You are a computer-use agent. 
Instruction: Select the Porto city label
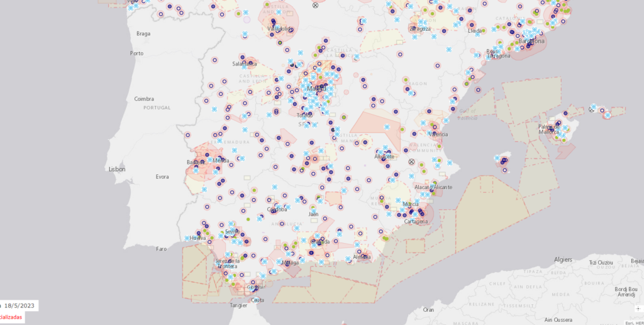coord(136,54)
